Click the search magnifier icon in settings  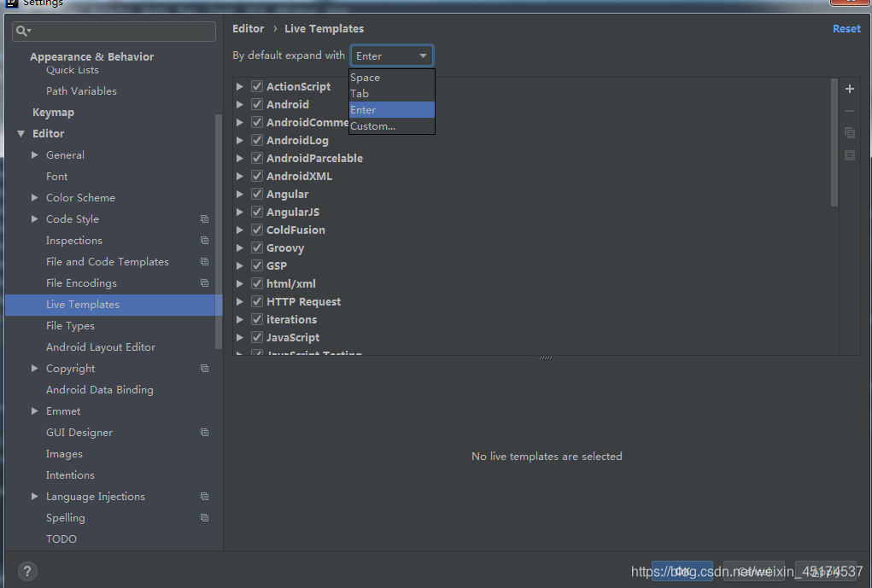tap(22, 31)
